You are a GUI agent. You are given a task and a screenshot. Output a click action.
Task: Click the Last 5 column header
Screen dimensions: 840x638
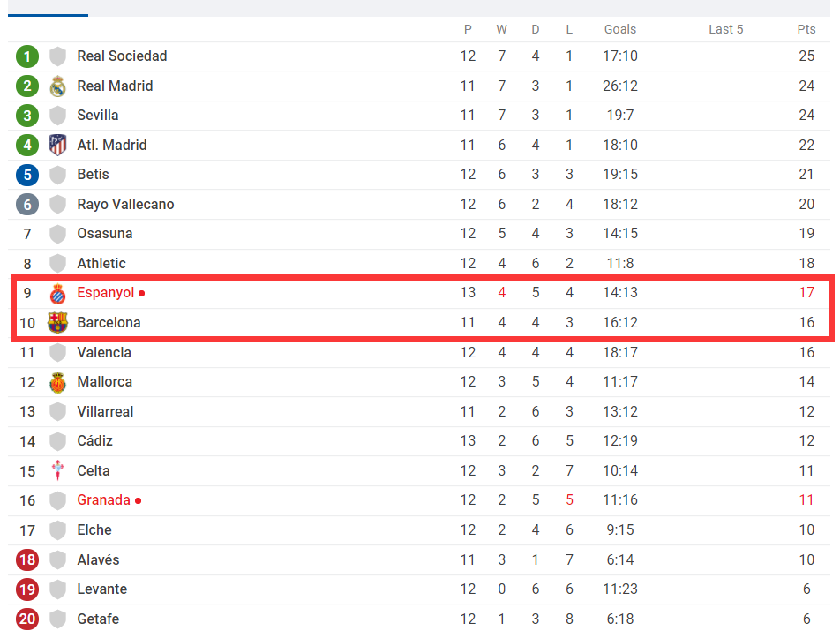pos(726,29)
